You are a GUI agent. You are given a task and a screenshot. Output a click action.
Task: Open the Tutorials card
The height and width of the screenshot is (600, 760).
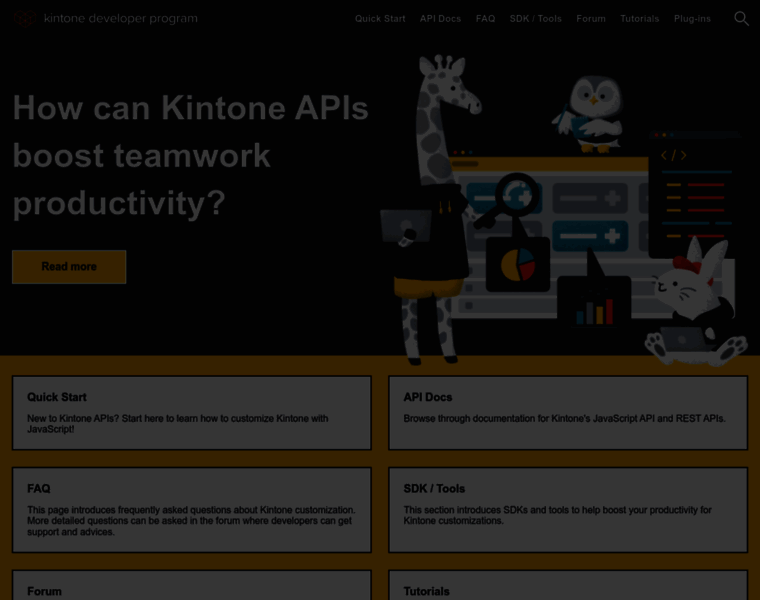(x=568, y=585)
